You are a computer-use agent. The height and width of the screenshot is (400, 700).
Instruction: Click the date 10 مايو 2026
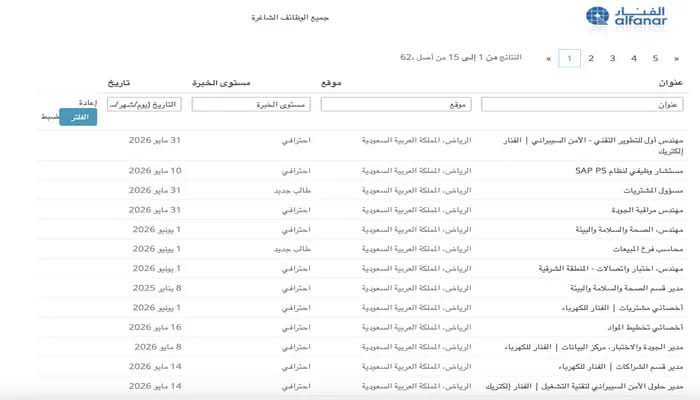155,171
